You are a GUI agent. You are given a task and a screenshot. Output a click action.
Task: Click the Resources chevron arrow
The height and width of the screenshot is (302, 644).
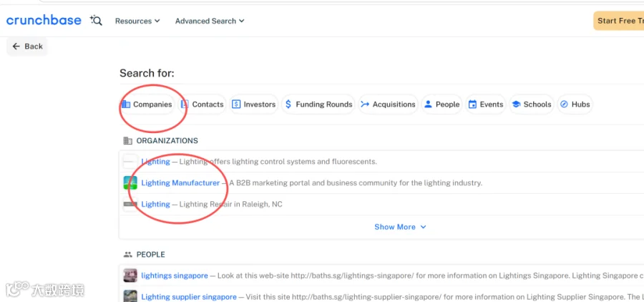pyautogui.click(x=157, y=21)
